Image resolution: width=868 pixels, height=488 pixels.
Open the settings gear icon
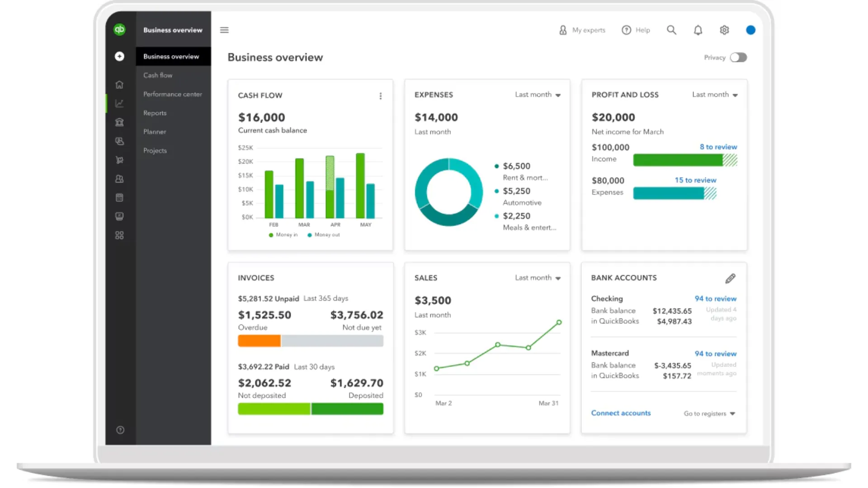[724, 30]
